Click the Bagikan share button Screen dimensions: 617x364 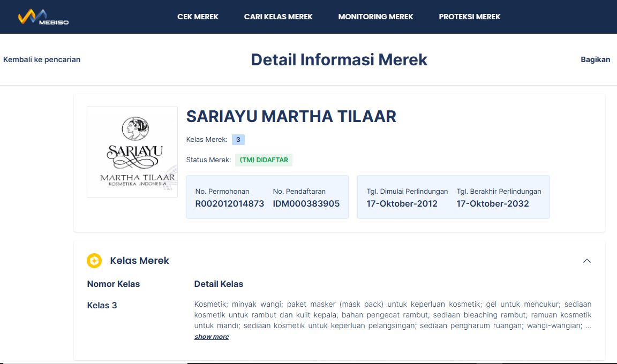click(x=596, y=59)
